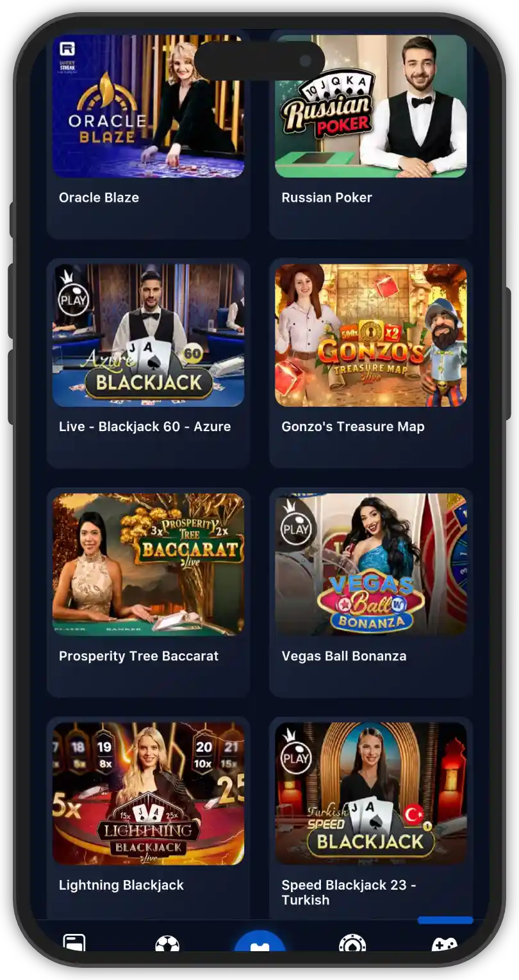Launch the Lightning Blackjack thumbnail
This screenshot has height=980, width=519.
click(149, 794)
